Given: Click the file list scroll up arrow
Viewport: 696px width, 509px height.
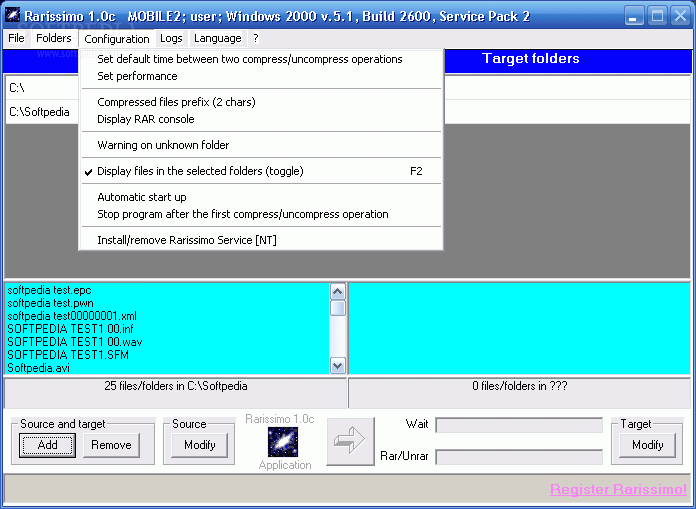Looking at the screenshot, I should pyautogui.click(x=338, y=292).
